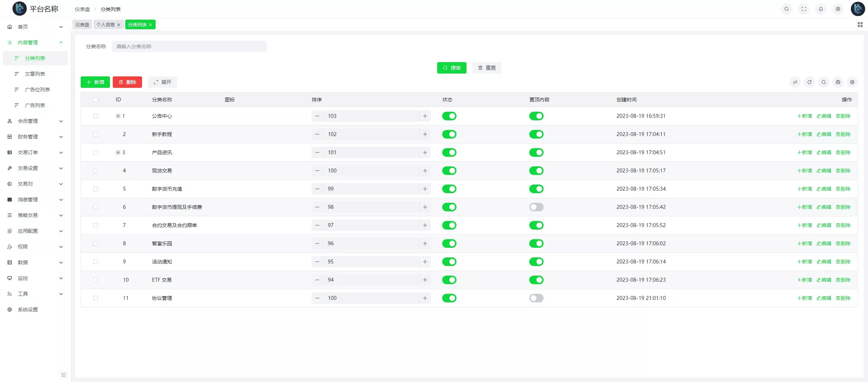Check the checkbox for 现货交易 row
Viewport: 868px width, 382px height.
96,171
